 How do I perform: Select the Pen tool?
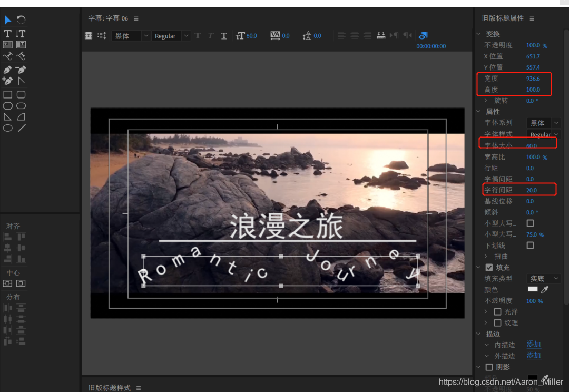(7, 70)
